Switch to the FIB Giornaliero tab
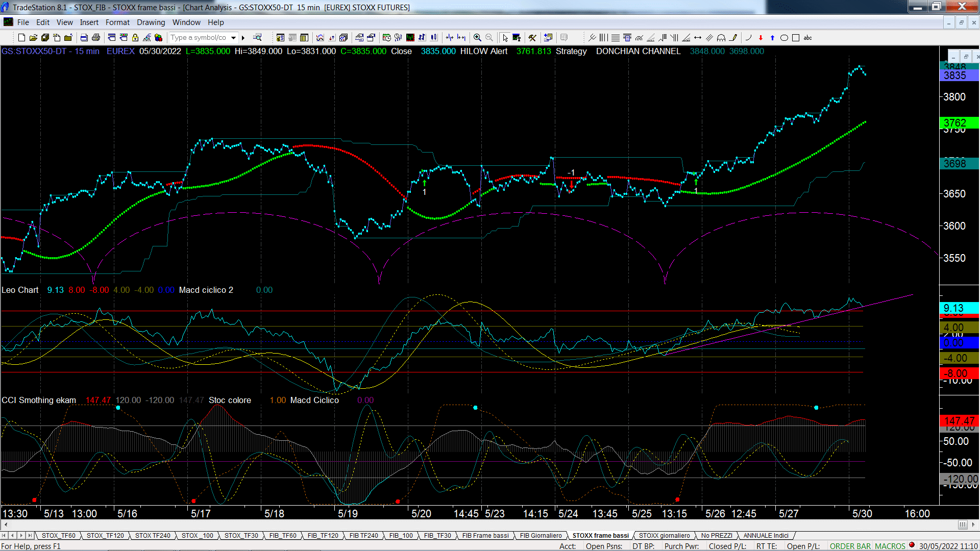980x551 pixels. (541, 535)
